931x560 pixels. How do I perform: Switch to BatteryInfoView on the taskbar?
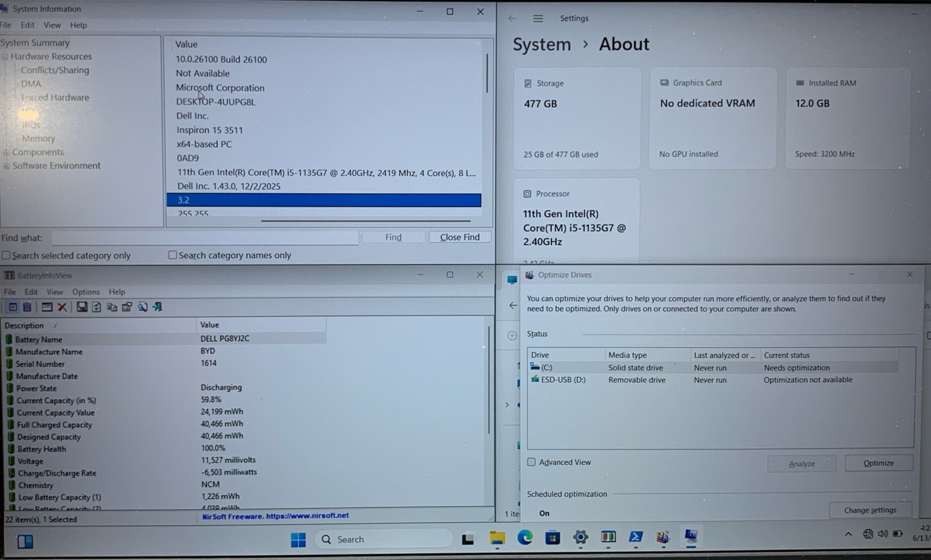point(608,537)
